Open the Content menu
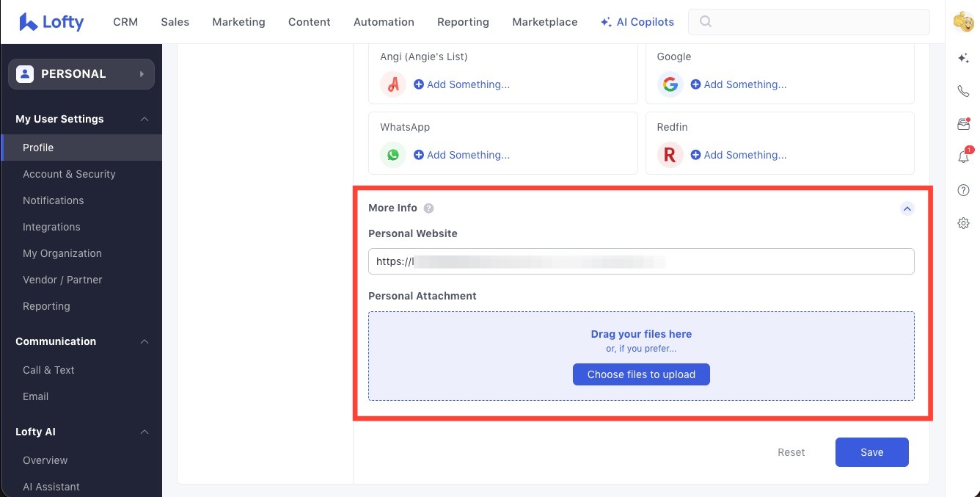The height and width of the screenshot is (497, 980). [310, 22]
